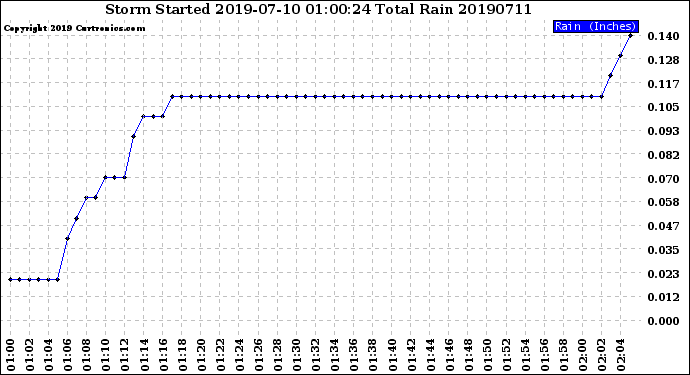The height and width of the screenshot is (375, 690).
Task: Click the 01:14 x-axis time label
Action: (144, 355)
